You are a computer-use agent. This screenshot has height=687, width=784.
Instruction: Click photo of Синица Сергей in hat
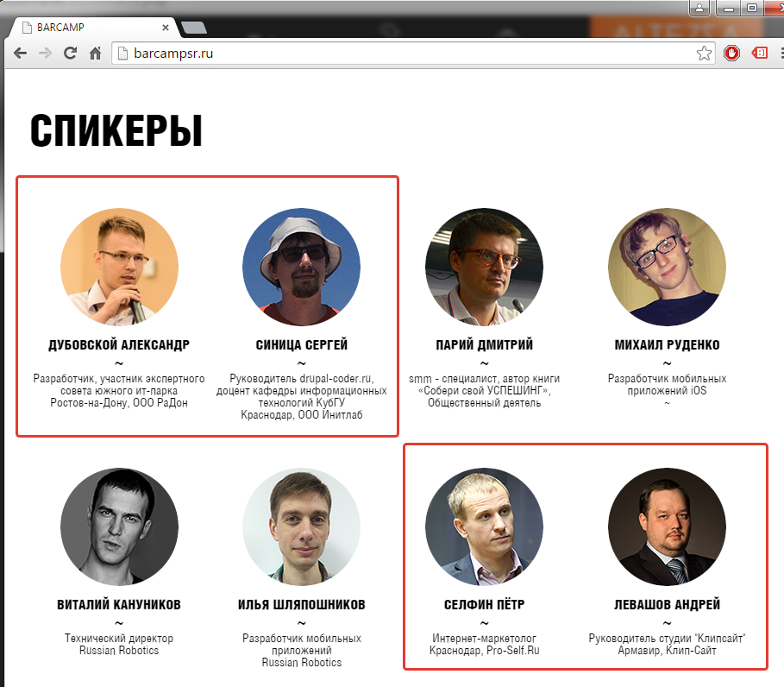(302, 268)
